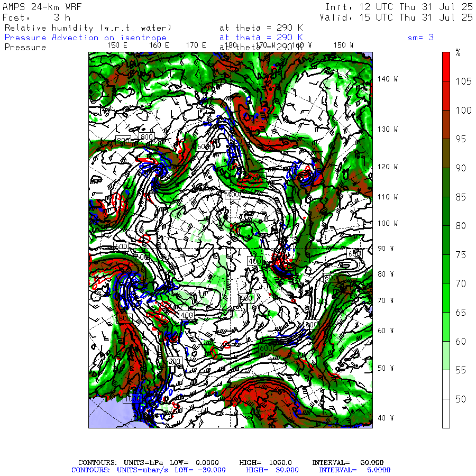
Task: Click black 'UNITS=hPa' contour legend text
Action: click(x=143, y=463)
